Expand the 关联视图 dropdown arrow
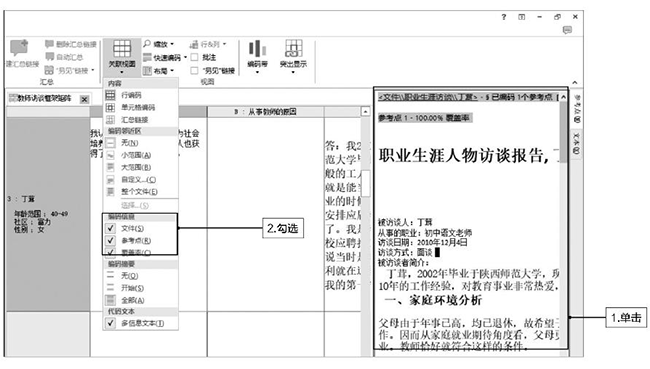650x369 pixels. [x=122, y=72]
